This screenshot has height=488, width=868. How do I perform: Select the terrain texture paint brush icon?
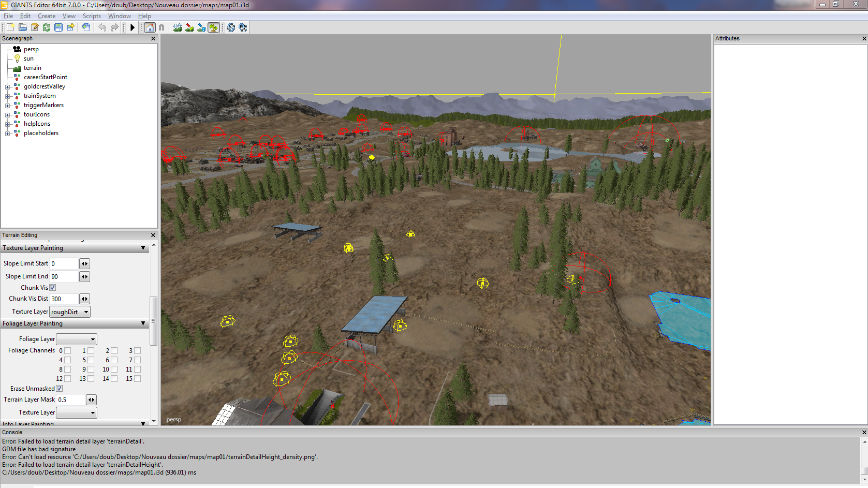click(189, 27)
